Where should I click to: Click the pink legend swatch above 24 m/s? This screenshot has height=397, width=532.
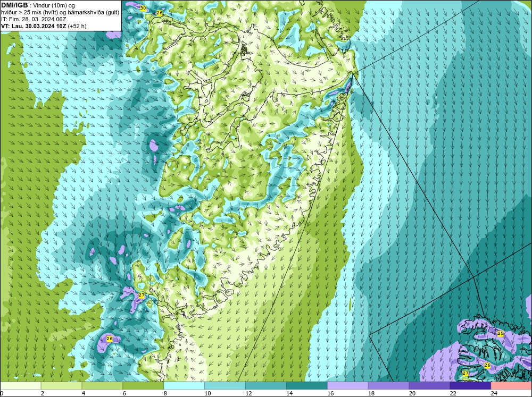[x=511, y=386]
